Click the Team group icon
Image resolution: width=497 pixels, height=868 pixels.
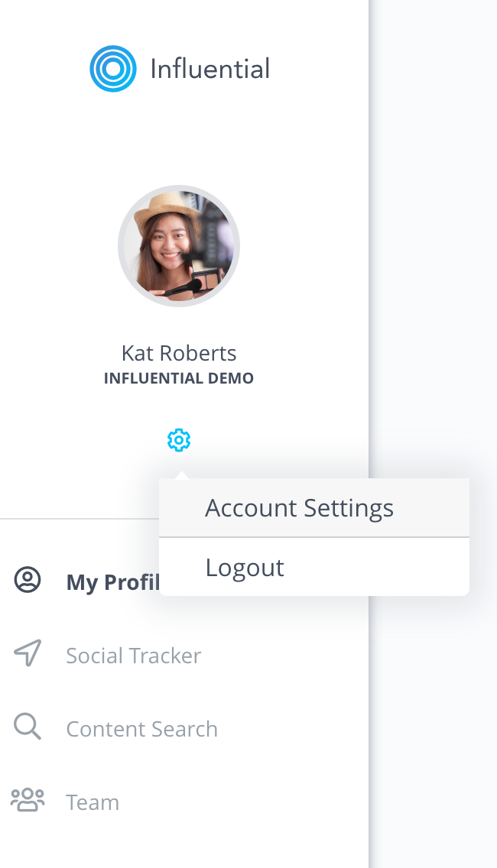point(28,801)
